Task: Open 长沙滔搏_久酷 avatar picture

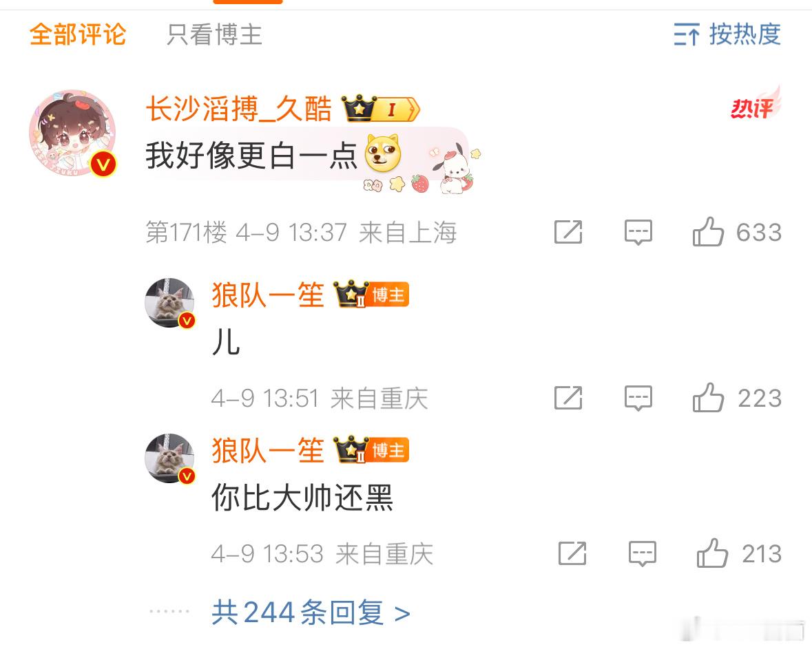Action: (x=72, y=133)
